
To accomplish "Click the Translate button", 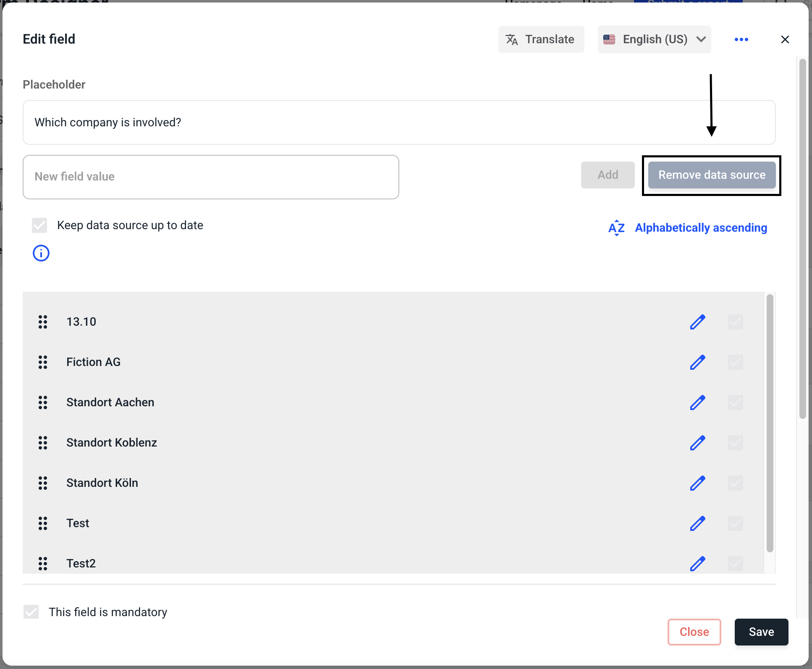I will [x=541, y=39].
